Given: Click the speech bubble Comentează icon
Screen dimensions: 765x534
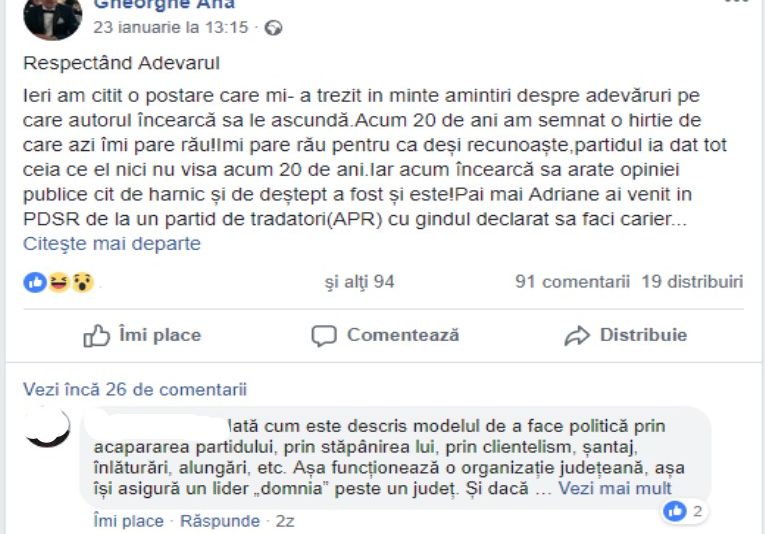Looking at the screenshot, I should pos(324,336).
